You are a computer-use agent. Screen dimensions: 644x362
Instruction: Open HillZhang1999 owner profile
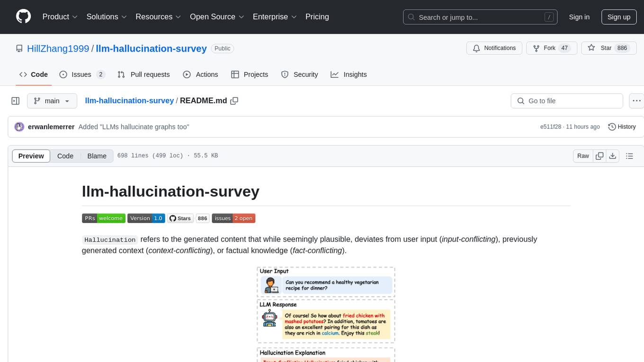pos(58,48)
